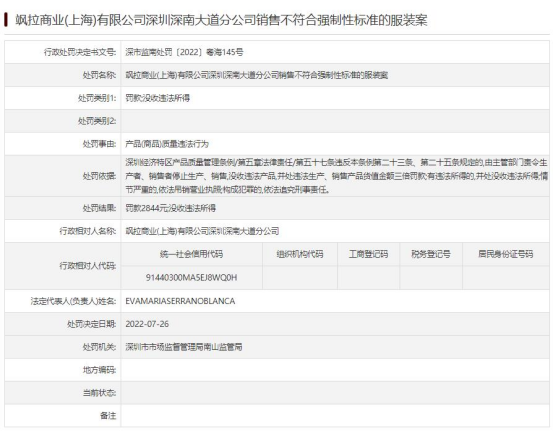Image resolution: width=554 pixels, height=431 pixels.
Task: Select the page title about 飒拉商业 clothing case
Action: click(221, 20)
